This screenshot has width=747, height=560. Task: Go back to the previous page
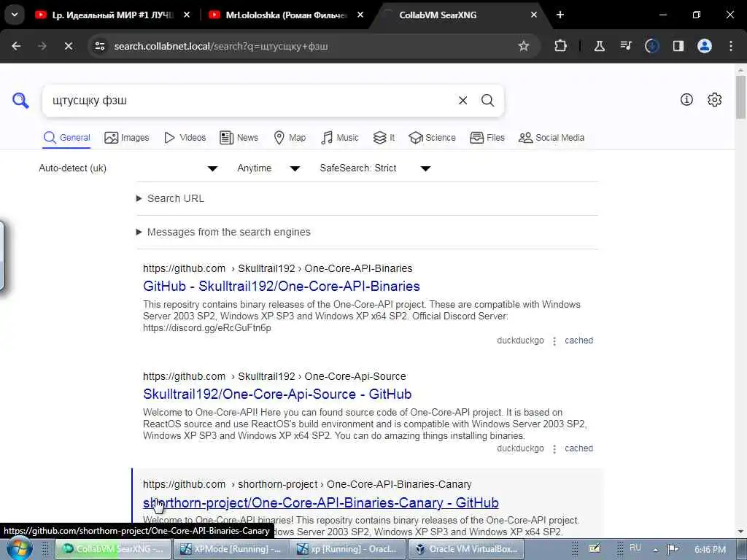[16, 46]
